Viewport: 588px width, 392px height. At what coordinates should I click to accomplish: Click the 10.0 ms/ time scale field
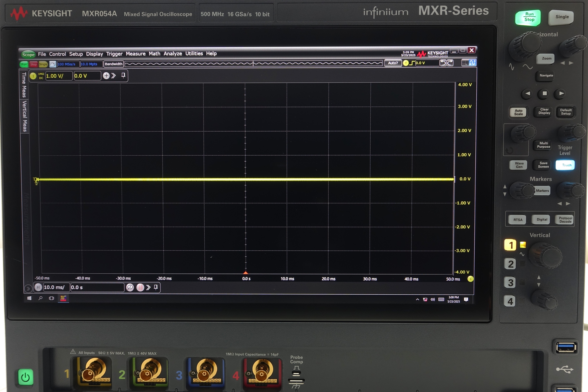coord(56,287)
